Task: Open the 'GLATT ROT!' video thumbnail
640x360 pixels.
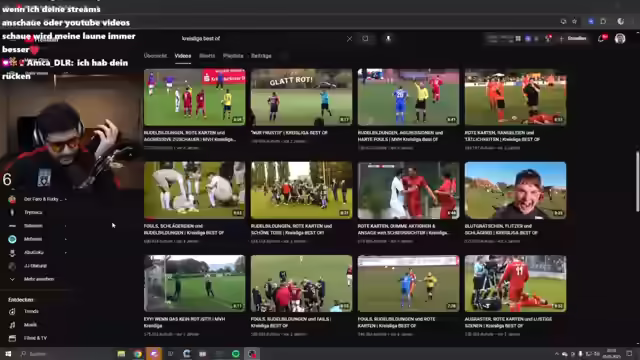Action: coord(301,97)
